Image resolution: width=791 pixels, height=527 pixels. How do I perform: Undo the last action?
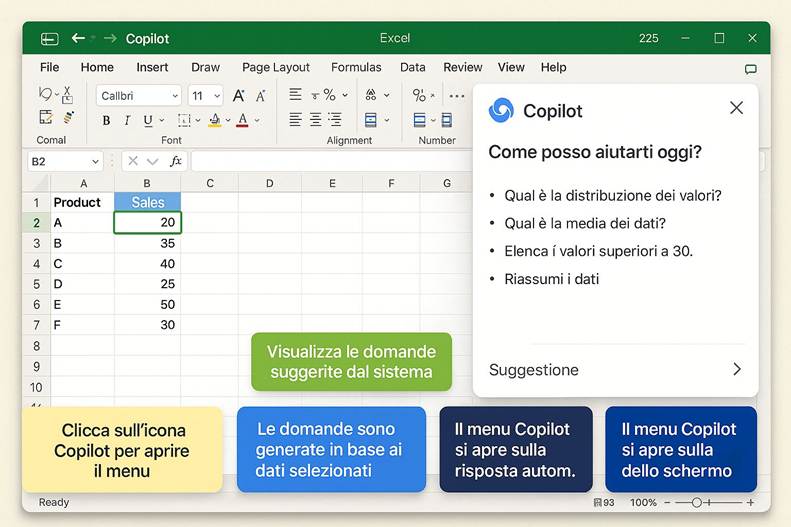click(45, 93)
